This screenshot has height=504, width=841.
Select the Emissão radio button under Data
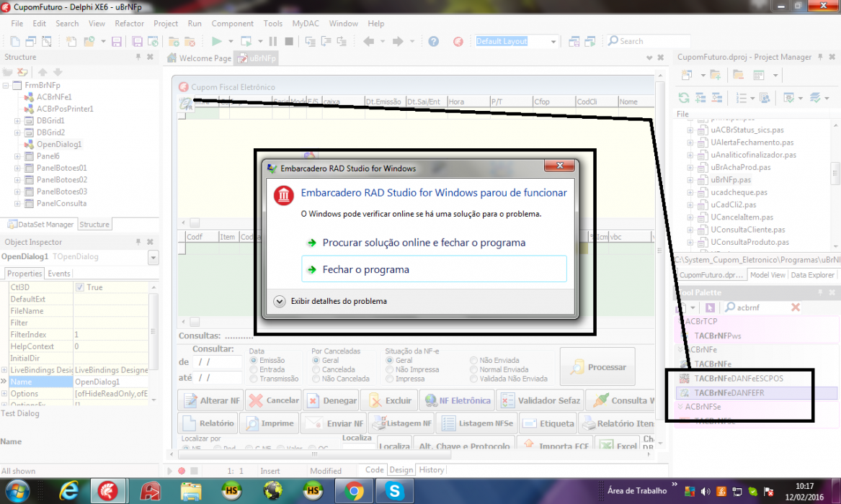(254, 361)
